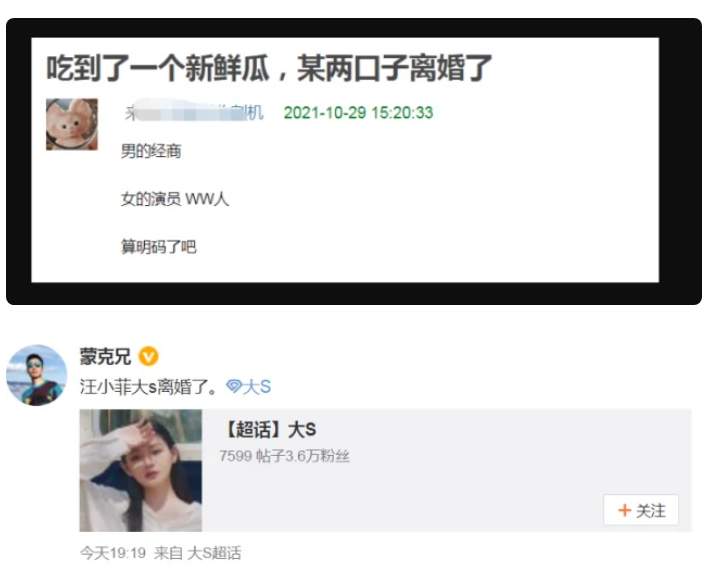Viewport: 721px width, 576px height.
Task: Click the line 男的经商
Action: (151, 151)
